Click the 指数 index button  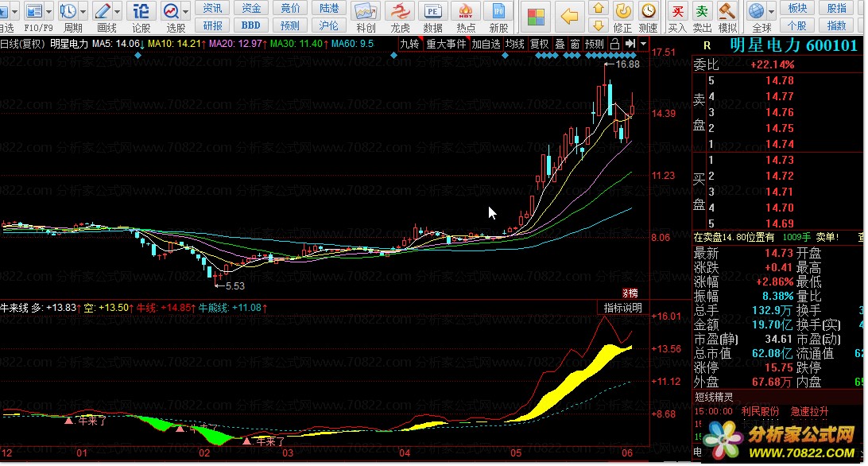point(836,25)
